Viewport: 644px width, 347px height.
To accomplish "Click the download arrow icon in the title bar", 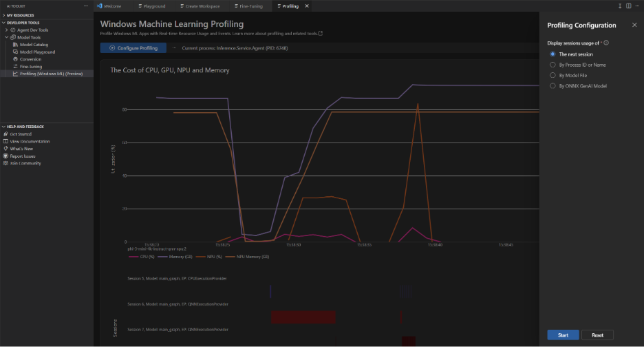I will (620, 6).
